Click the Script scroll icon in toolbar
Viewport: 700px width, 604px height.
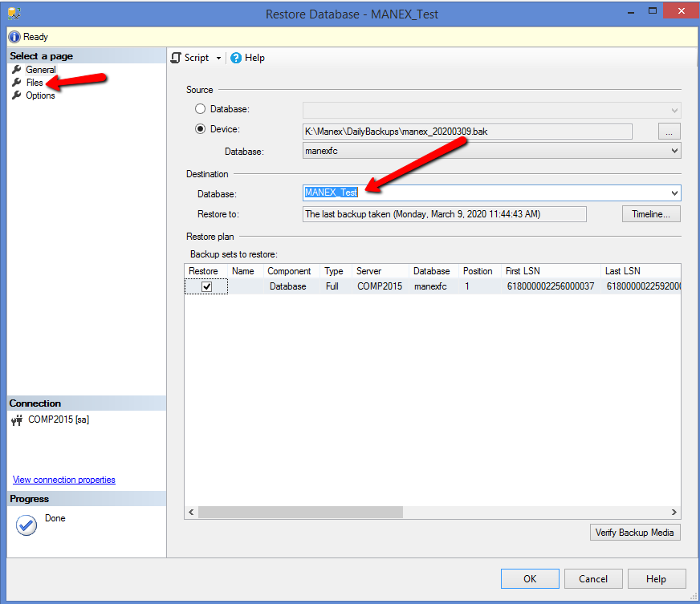click(177, 58)
